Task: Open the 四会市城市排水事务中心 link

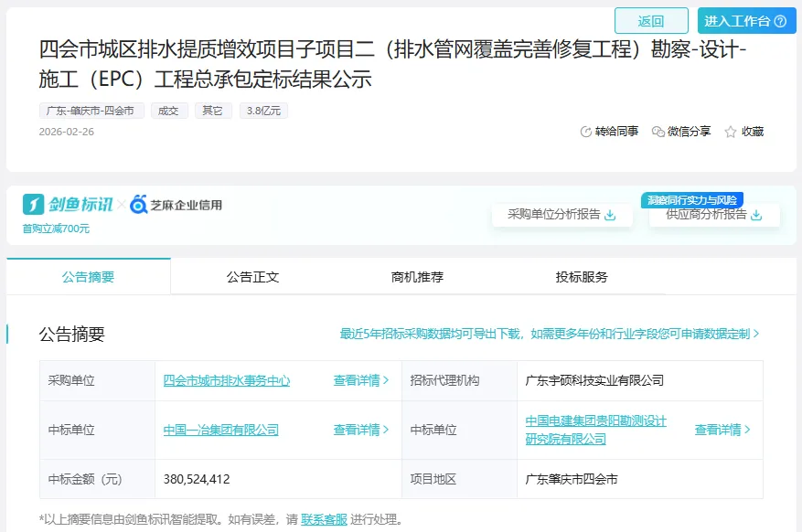Action: [x=227, y=380]
